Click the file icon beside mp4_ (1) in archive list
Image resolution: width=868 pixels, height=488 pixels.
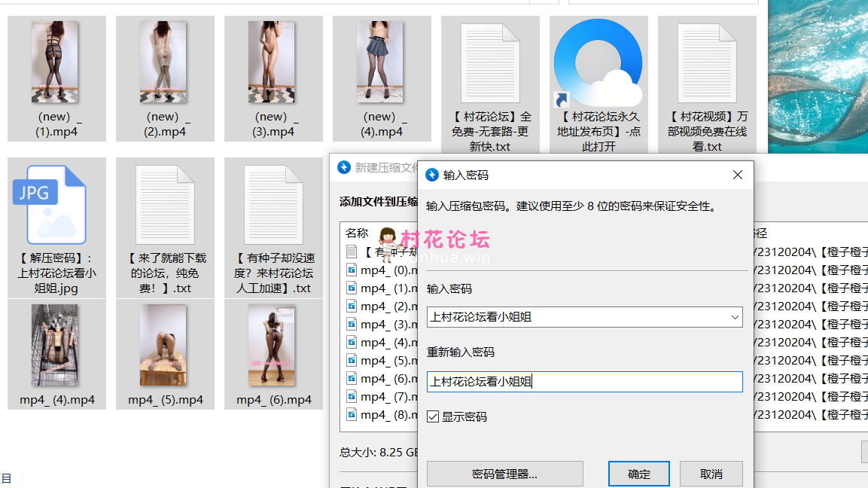click(x=352, y=288)
